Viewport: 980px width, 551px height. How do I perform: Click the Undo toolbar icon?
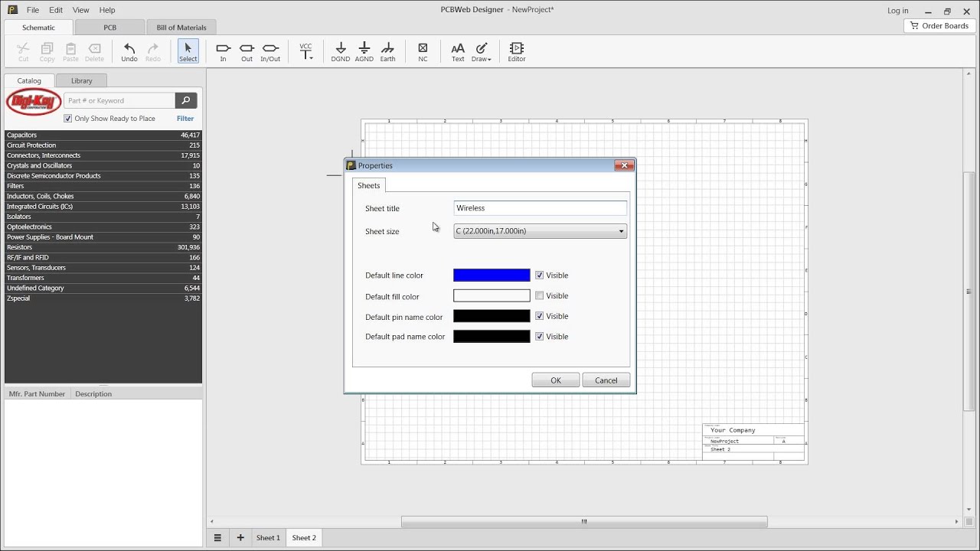point(129,51)
